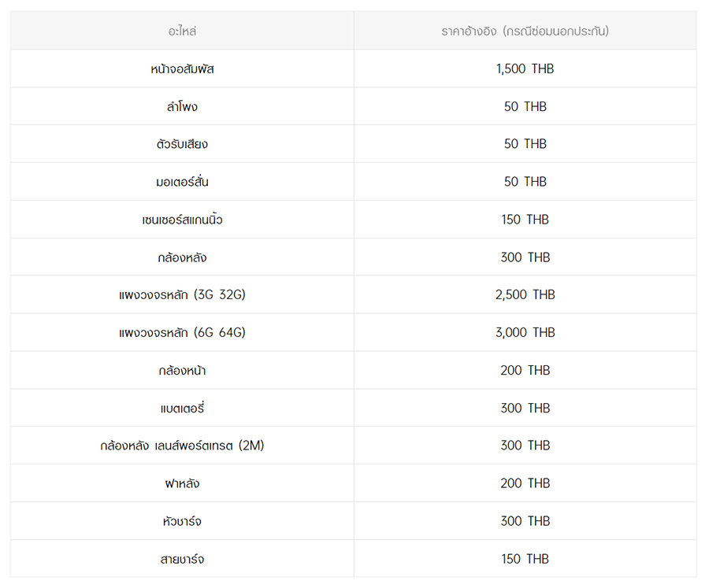Select the กล้องหน้า part cell

182,370
